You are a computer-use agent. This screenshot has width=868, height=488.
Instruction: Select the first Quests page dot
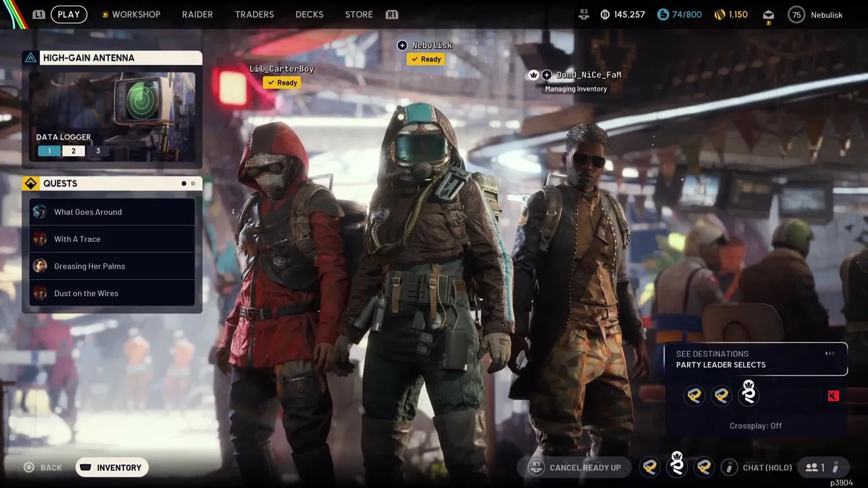[184, 184]
